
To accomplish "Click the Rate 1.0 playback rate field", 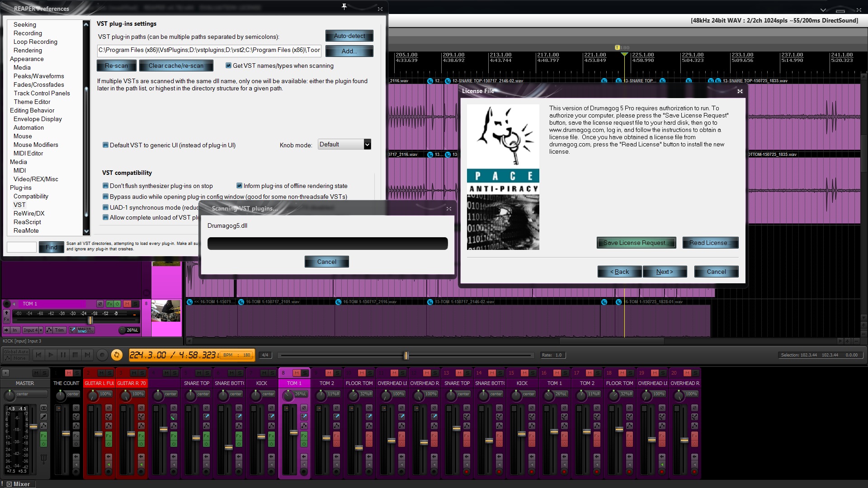I will tap(554, 355).
